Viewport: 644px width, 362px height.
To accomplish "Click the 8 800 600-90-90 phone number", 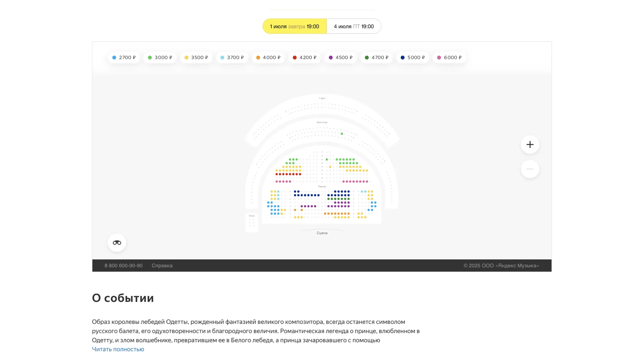I will click(x=123, y=265).
